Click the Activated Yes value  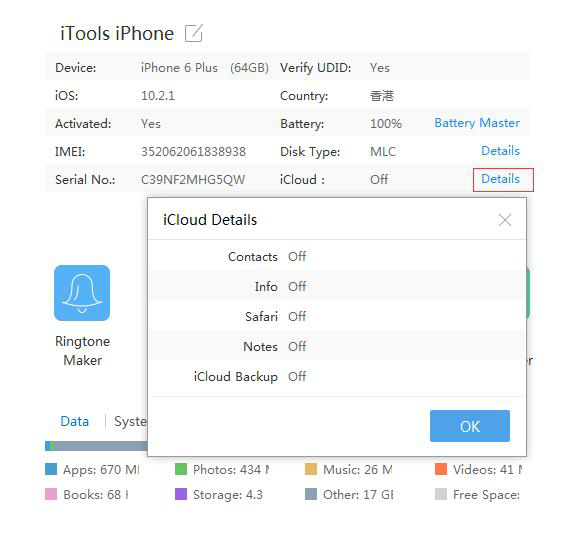tap(151, 124)
